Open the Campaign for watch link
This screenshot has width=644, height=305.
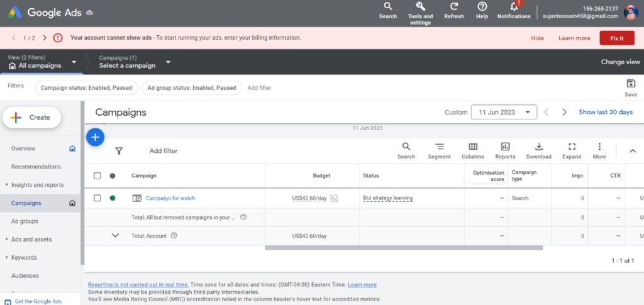pyautogui.click(x=170, y=198)
